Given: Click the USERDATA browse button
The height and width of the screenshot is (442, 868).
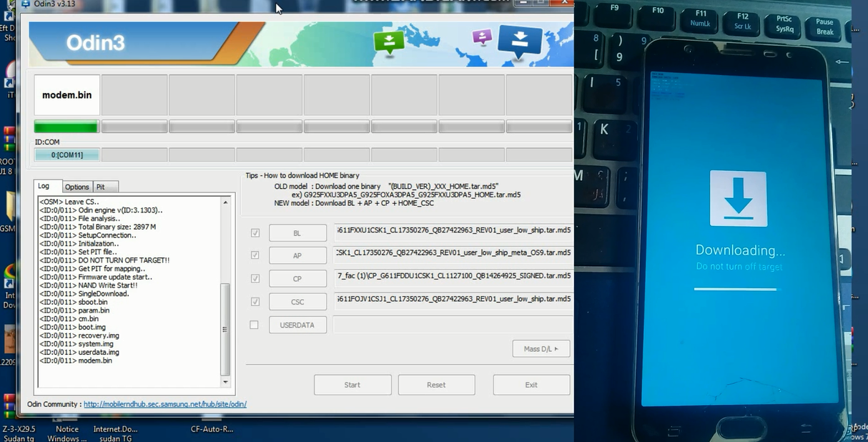Looking at the screenshot, I should (x=297, y=325).
